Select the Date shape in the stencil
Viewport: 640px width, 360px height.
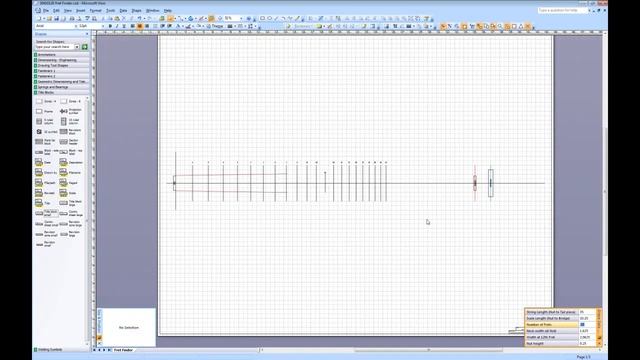(x=44, y=162)
